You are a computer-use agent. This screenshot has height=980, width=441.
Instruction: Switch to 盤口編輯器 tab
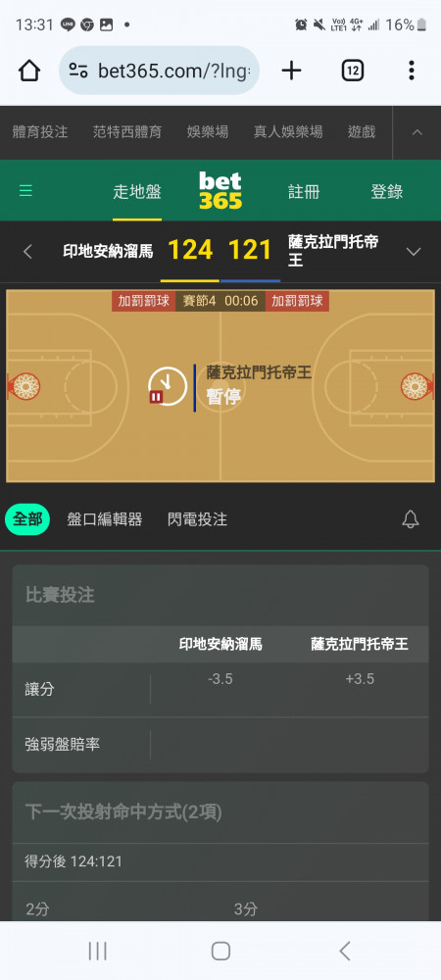point(104,518)
